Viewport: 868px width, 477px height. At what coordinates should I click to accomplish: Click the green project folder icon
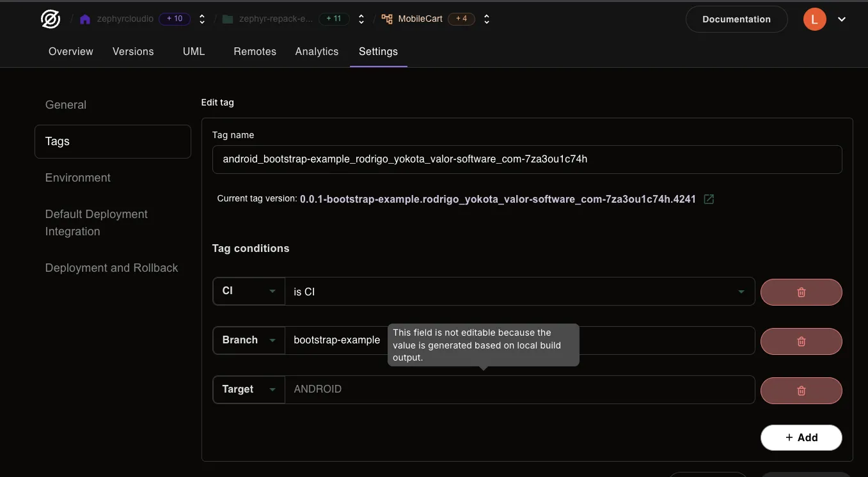pos(227,19)
